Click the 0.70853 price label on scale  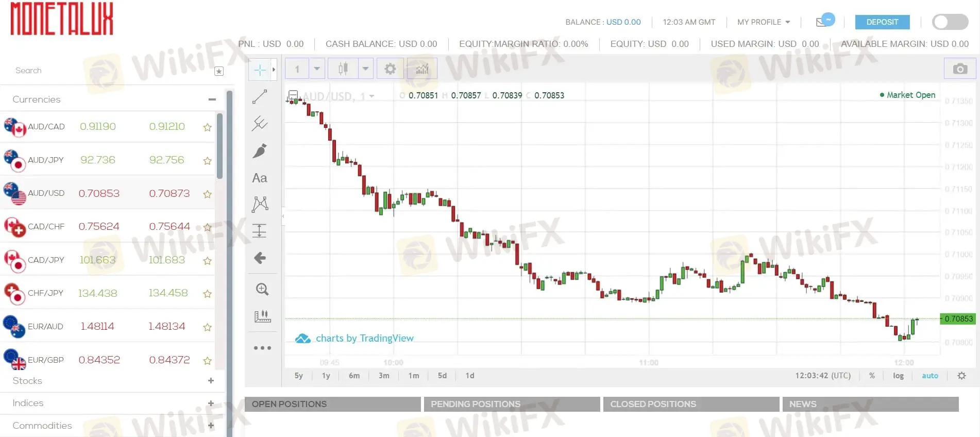[x=958, y=319]
